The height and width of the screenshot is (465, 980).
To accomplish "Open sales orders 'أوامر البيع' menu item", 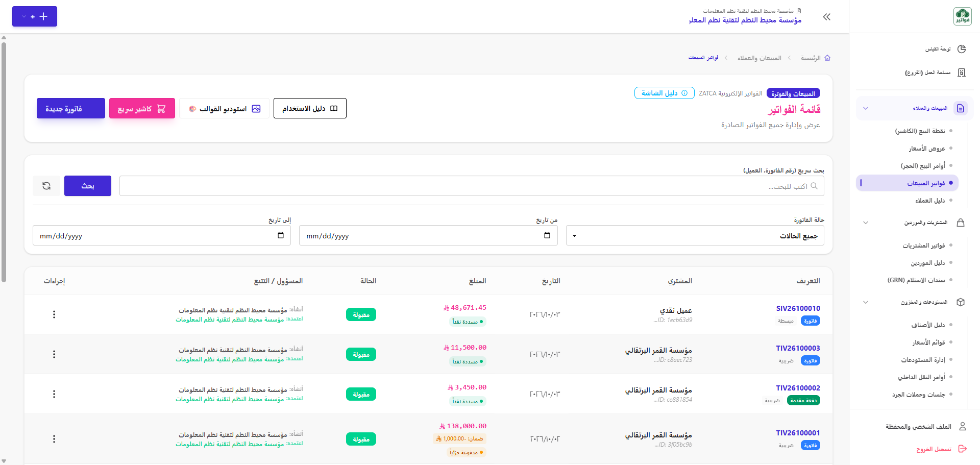I will point(923,166).
